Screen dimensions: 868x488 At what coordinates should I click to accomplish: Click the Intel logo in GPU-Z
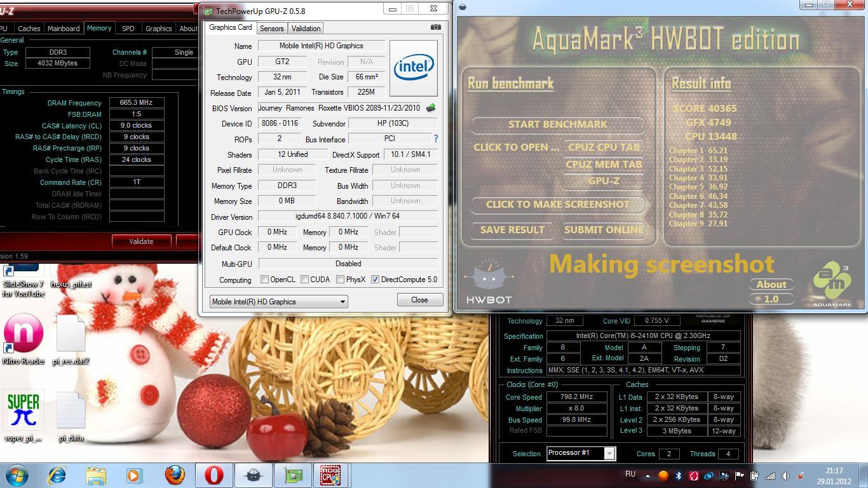tap(413, 68)
